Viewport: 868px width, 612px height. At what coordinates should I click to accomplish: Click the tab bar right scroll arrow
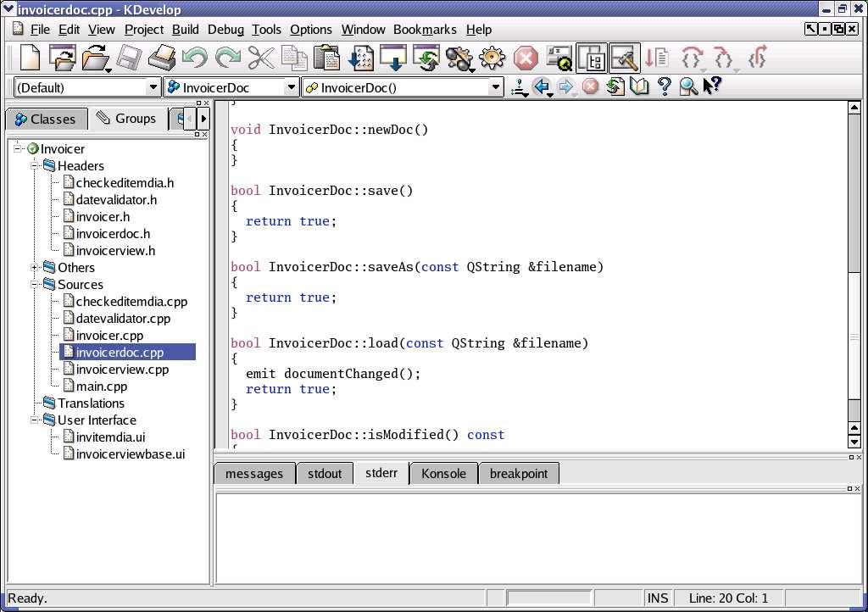[203, 118]
